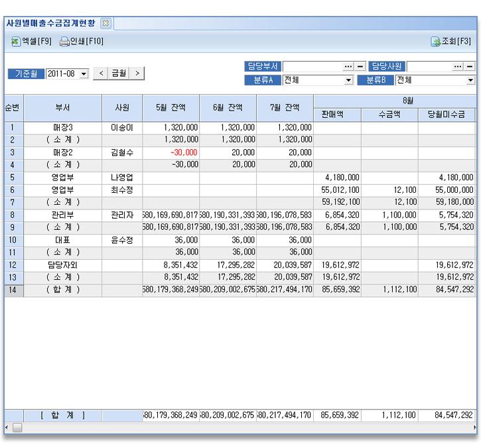Go to next month with > button
The height and width of the screenshot is (448, 481).
[137, 73]
